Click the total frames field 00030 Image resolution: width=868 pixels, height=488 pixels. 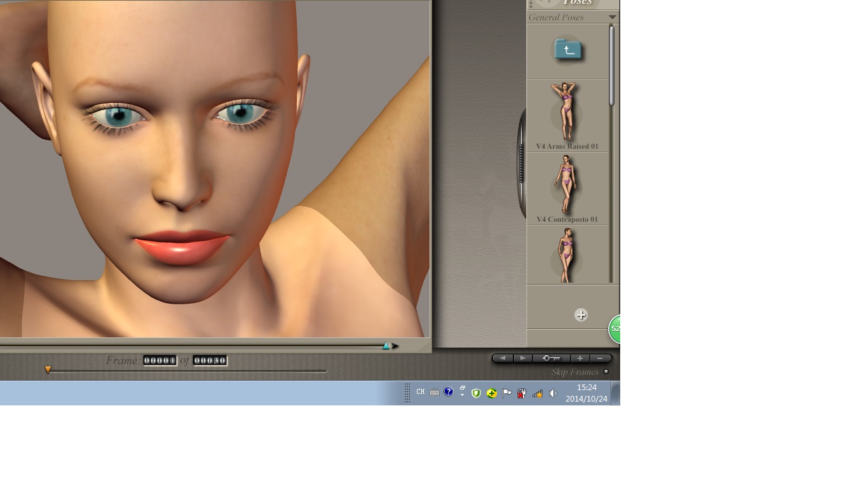click(210, 360)
